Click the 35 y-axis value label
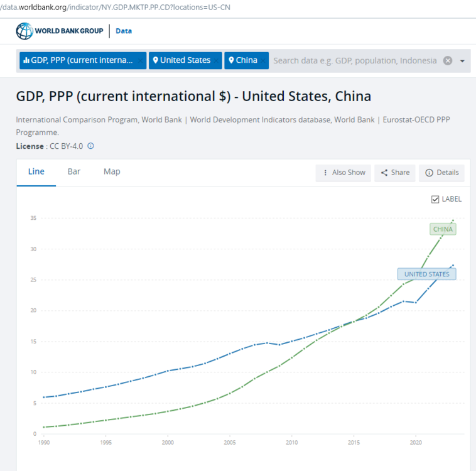This screenshot has height=471, width=476. pos(33,218)
